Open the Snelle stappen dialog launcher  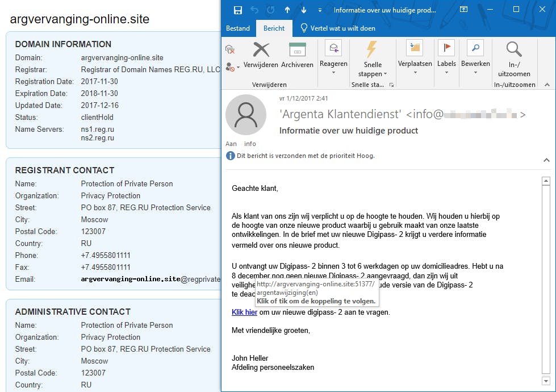pos(391,85)
